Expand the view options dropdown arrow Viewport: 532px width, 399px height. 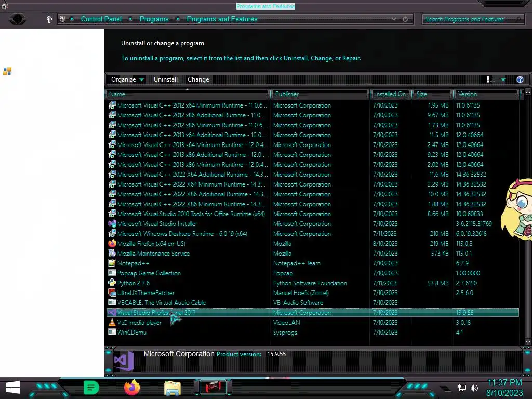(x=503, y=79)
